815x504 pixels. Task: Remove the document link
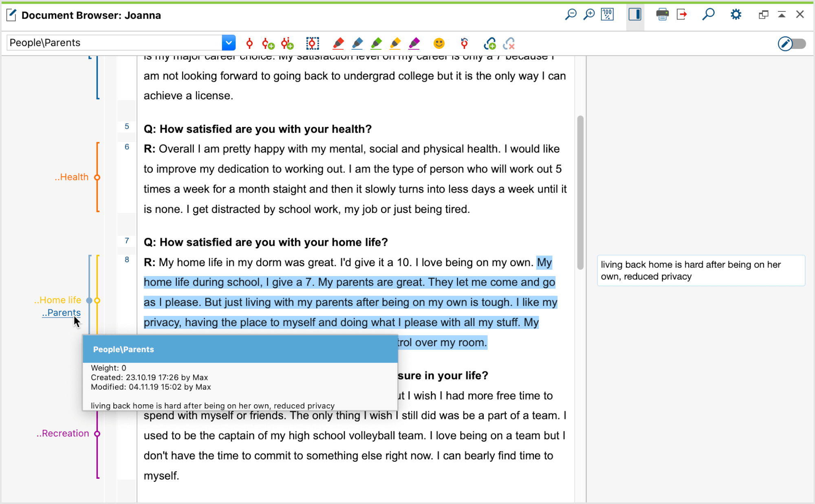(x=509, y=43)
